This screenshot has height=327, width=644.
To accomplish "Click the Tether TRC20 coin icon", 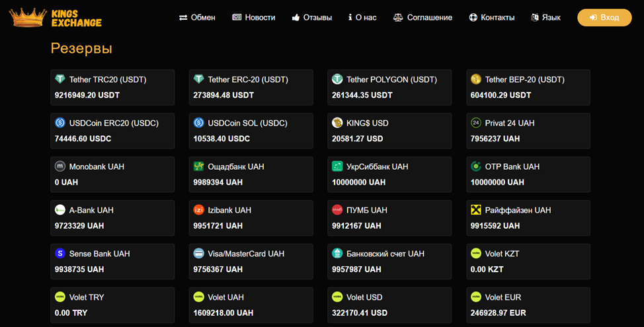I will (60, 79).
